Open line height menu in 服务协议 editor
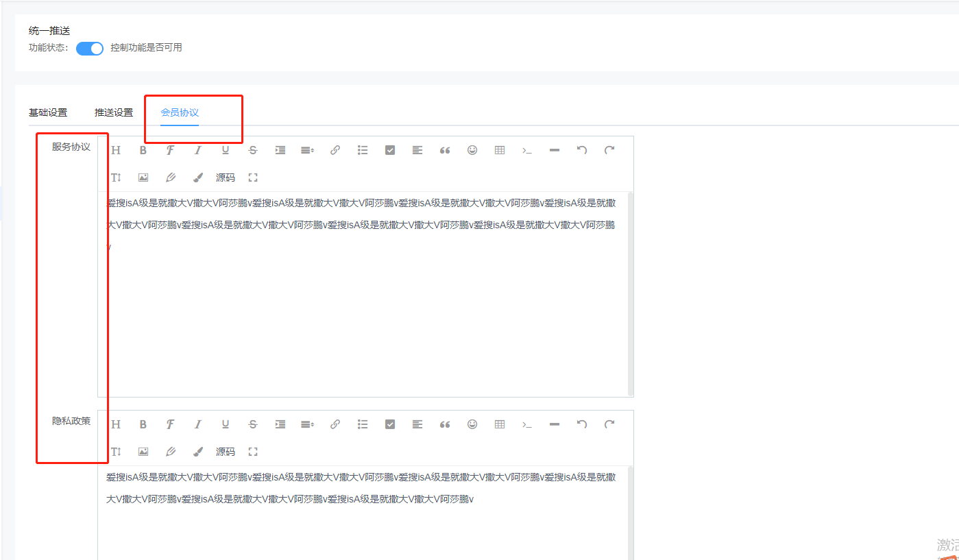 point(308,150)
